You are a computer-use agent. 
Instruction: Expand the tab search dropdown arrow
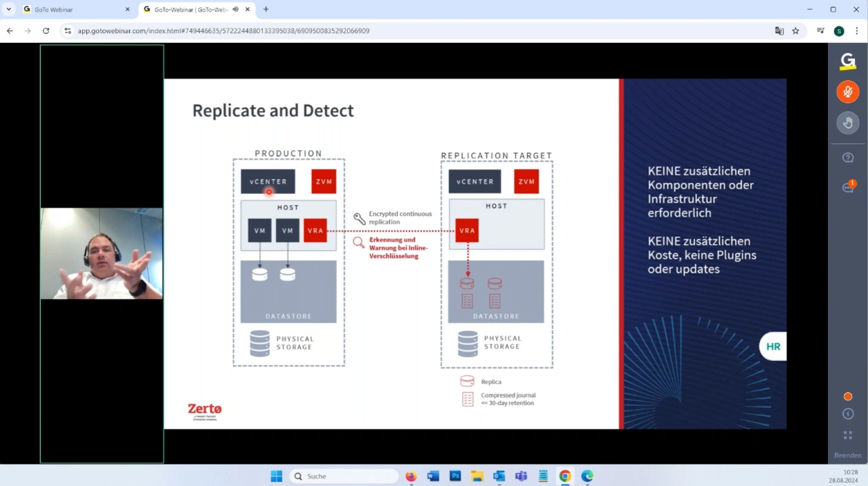9,10
